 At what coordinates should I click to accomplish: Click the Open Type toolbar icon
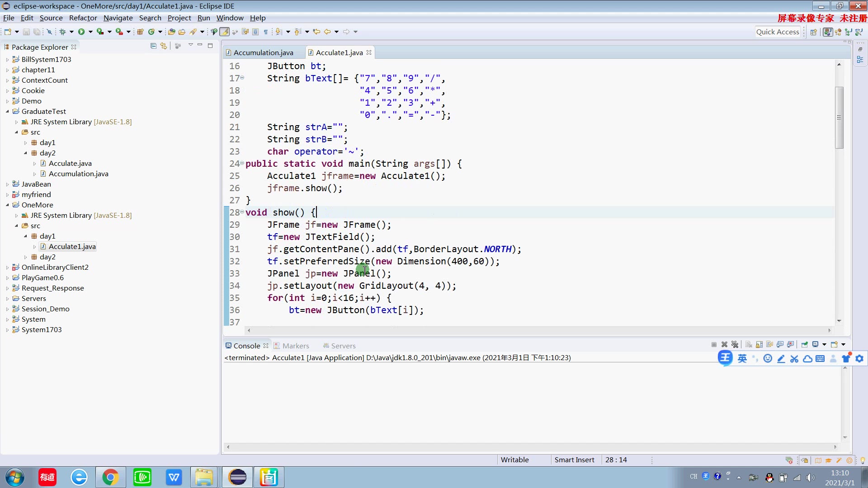171,32
